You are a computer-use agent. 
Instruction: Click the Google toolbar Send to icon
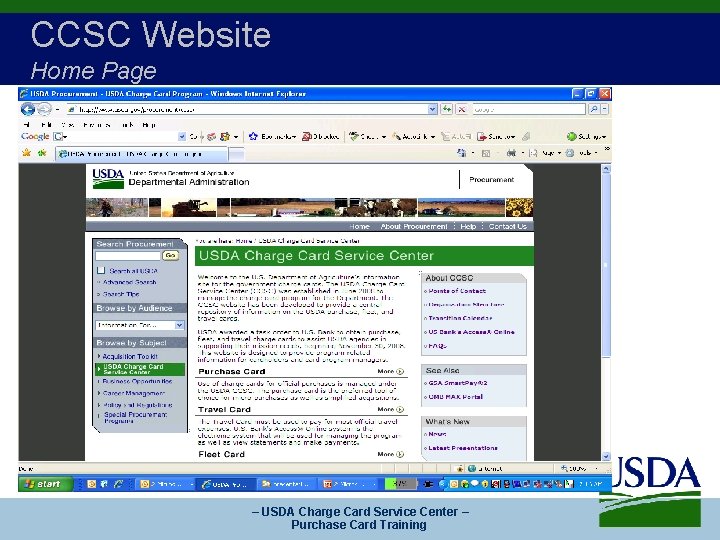coord(482,136)
